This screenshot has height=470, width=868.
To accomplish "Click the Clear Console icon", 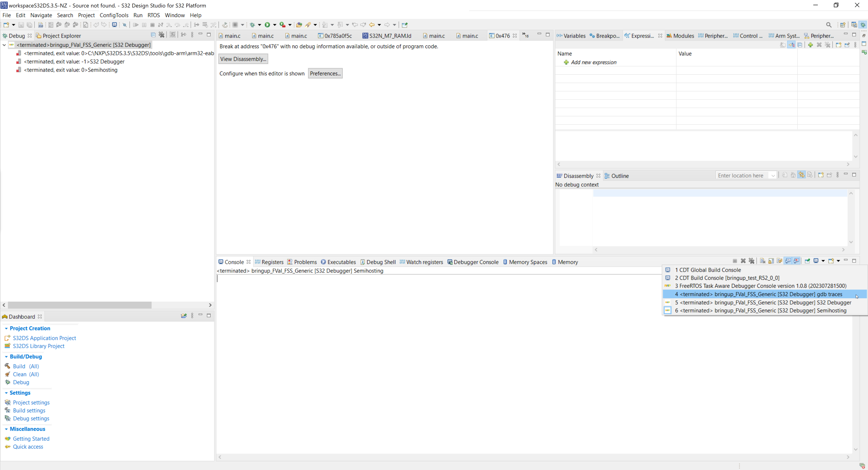I will [x=763, y=261].
